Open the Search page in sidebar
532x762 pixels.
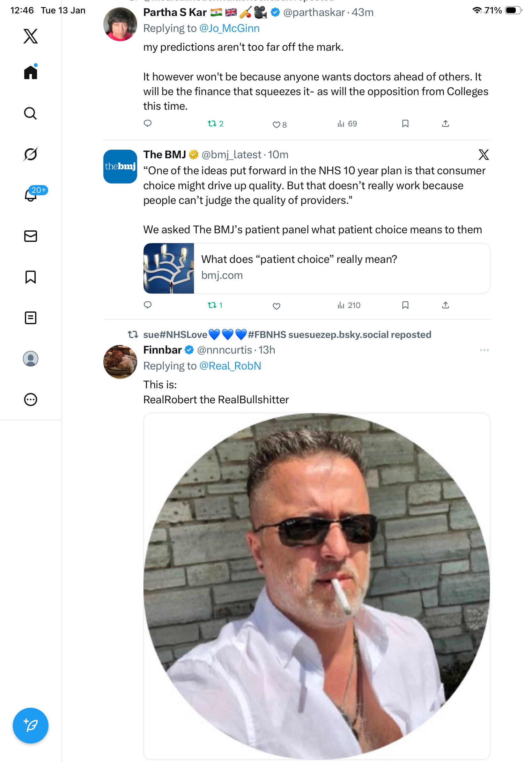coord(31,114)
